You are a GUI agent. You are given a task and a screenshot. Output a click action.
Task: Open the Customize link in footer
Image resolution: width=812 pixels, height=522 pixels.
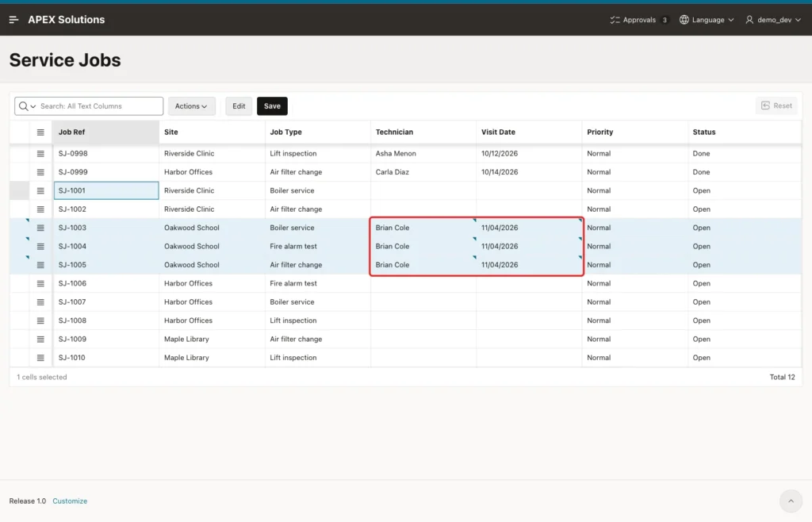coord(70,501)
